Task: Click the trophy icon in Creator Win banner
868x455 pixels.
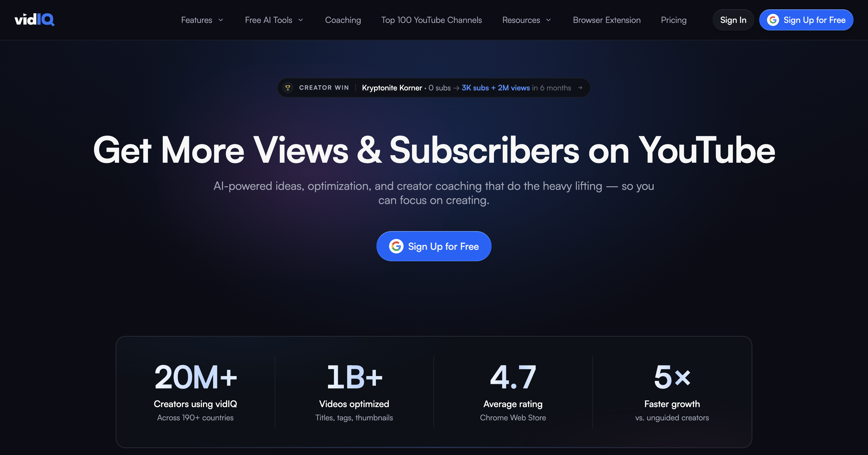Action: [x=288, y=88]
